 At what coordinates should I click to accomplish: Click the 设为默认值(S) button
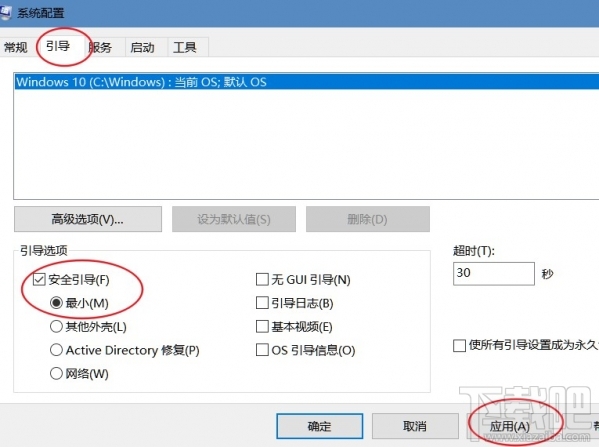pyautogui.click(x=234, y=219)
